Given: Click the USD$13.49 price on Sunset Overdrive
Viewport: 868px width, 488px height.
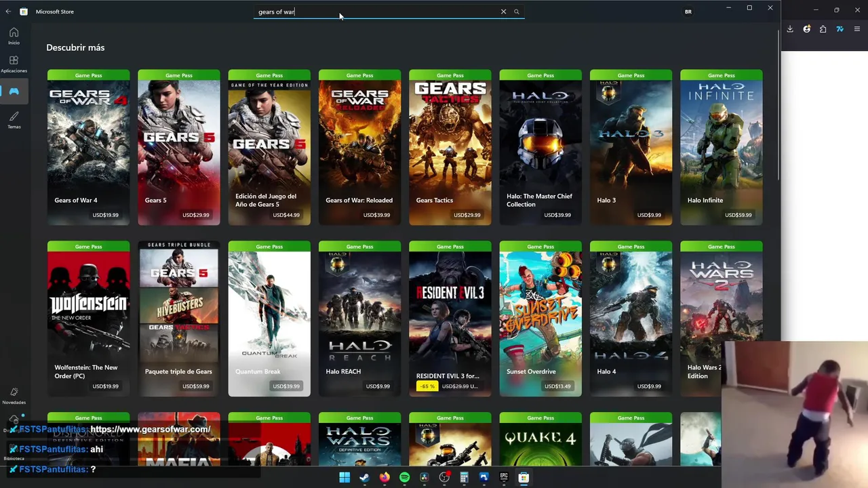Looking at the screenshot, I should click(x=557, y=386).
